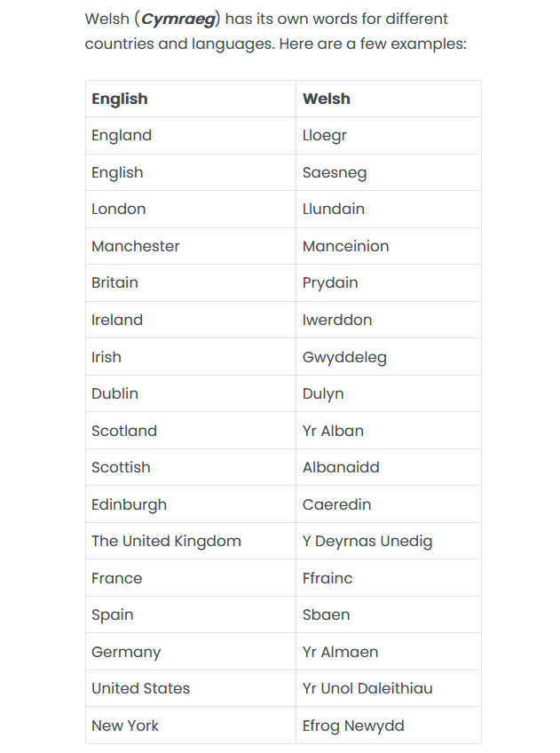Screen dimensions: 560x753
Task: Select the Caeredin cell
Action: tap(337, 504)
